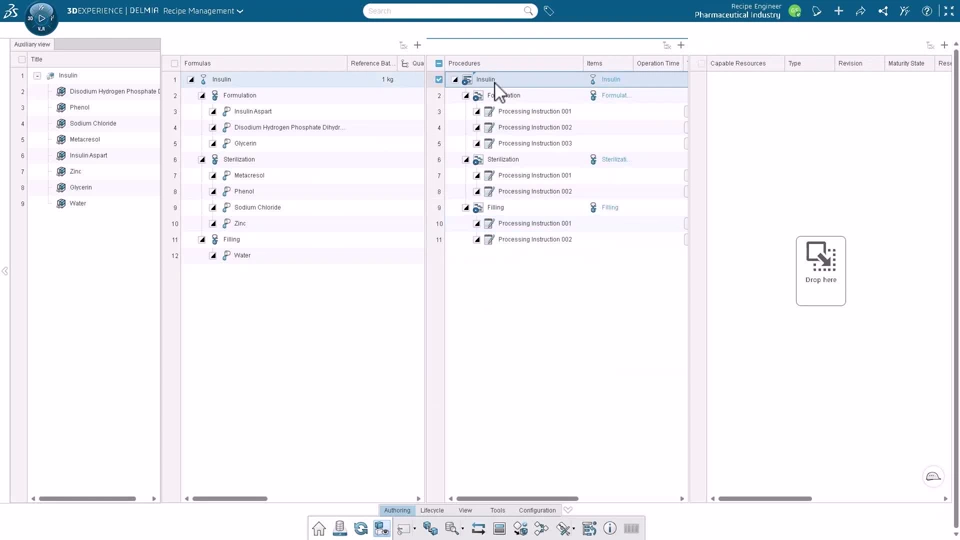960x540 pixels.
Task: Switch to the Authoring tab
Action: [x=397, y=510]
